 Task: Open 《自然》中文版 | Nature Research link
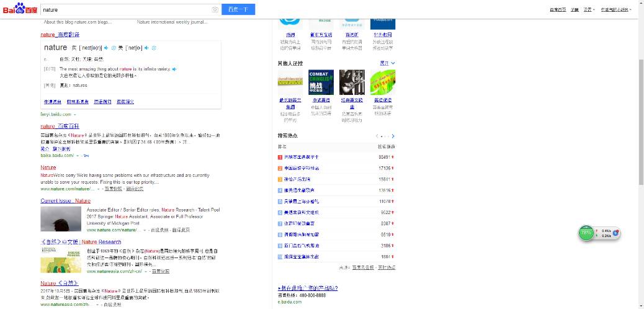(x=81, y=242)
